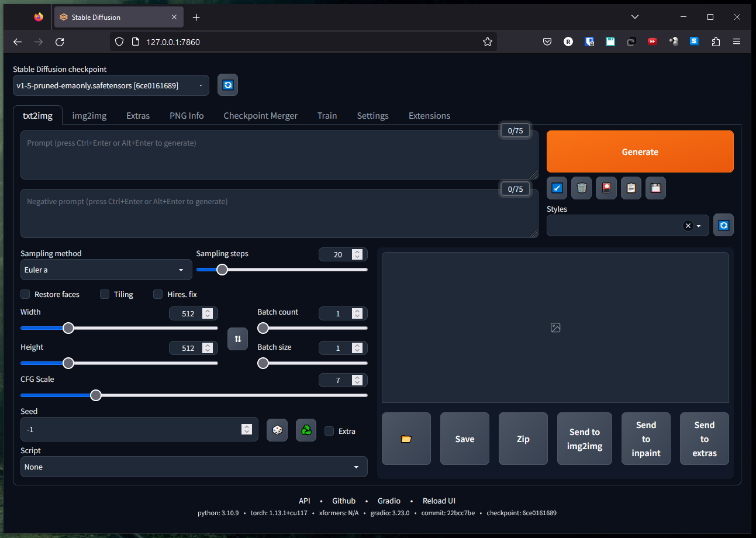Bookmark this page with the star icon
The width and height of the screenshot is (756, 538).
click(x=487, y=42)
